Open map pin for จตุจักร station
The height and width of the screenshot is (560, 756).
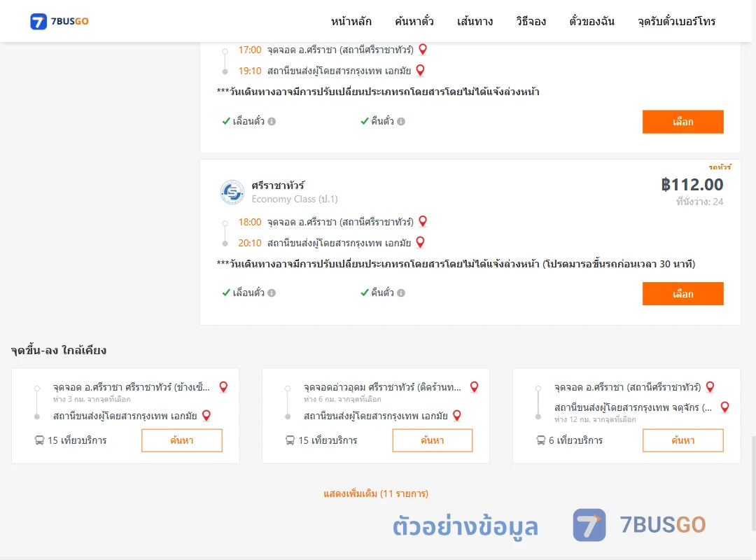tap(724, 407)
